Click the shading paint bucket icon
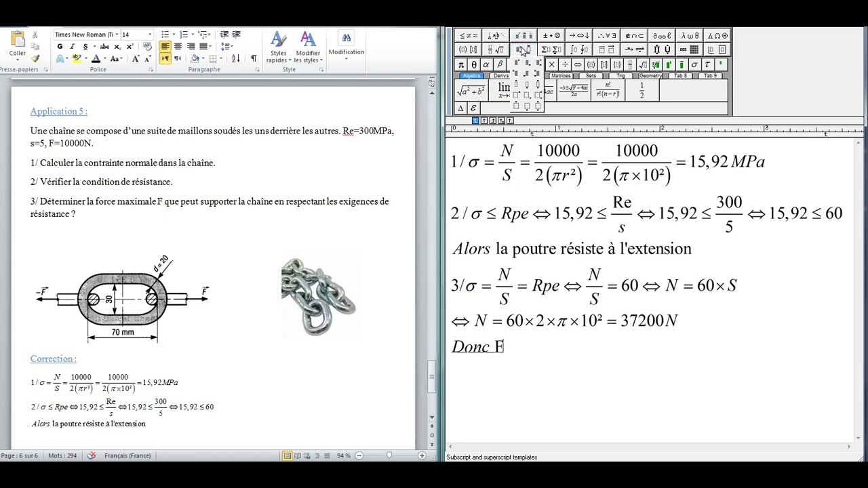The height and width of the screenshot is (488, 868). (x=195, y=59)
